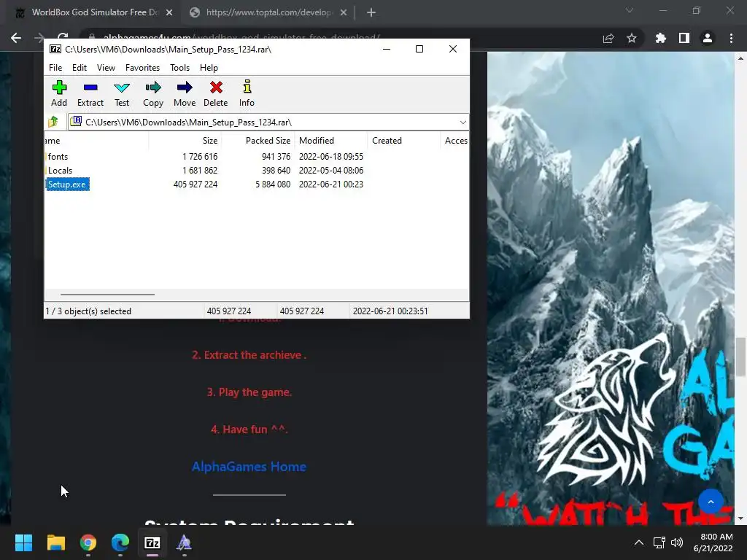Open the AlphaGames Home link
This screenshot has height=560, width=747.
pyautogui.click(x=249, y=467)
